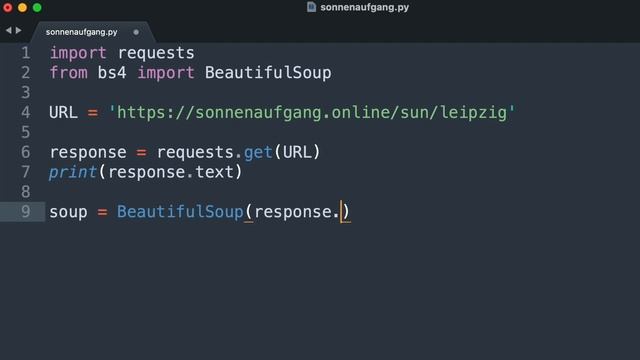Screen dimensions: 640x360
Task: Click 'BeautifulSoup' on line 2
Action: coord(268,73)
